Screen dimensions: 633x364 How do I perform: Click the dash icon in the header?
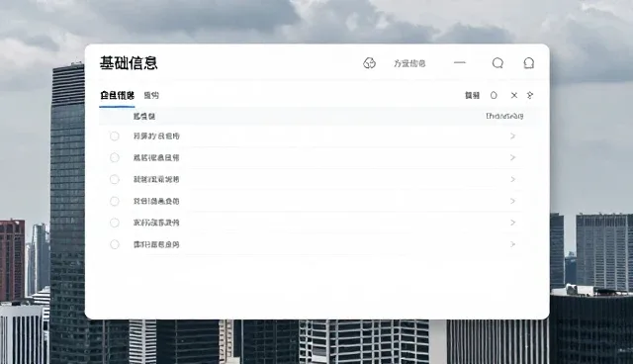coord(460,62)
